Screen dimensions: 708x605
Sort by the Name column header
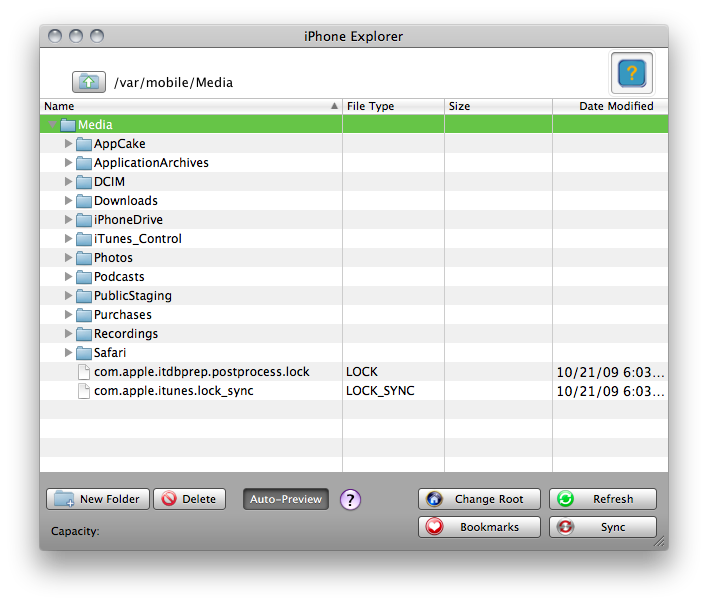click(x=191, y=106)
